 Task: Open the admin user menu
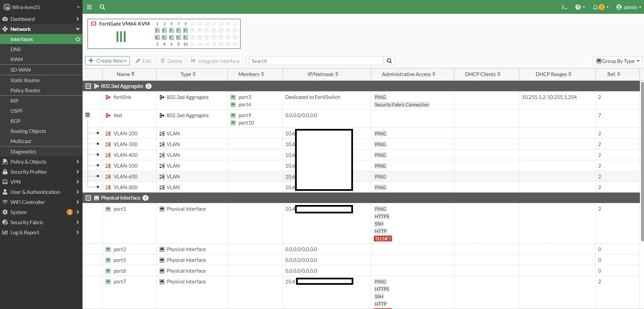point(629,7)
